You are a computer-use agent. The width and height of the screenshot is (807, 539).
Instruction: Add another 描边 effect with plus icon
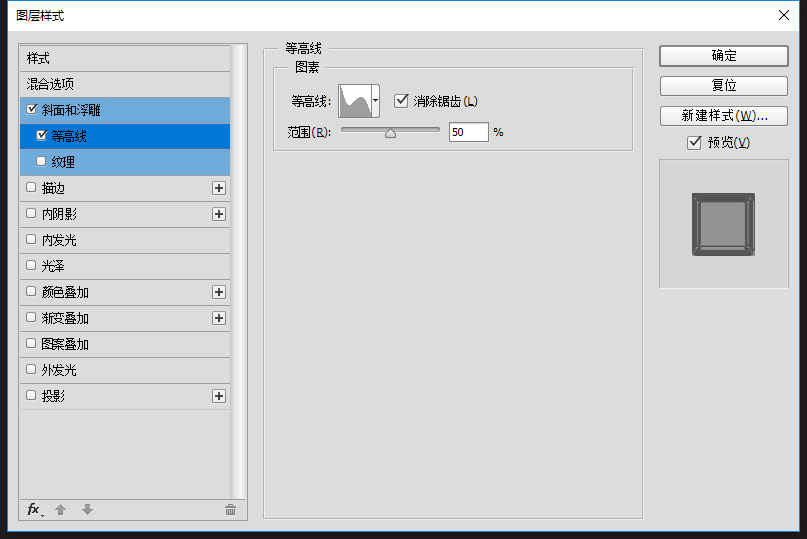coord(219,188)
